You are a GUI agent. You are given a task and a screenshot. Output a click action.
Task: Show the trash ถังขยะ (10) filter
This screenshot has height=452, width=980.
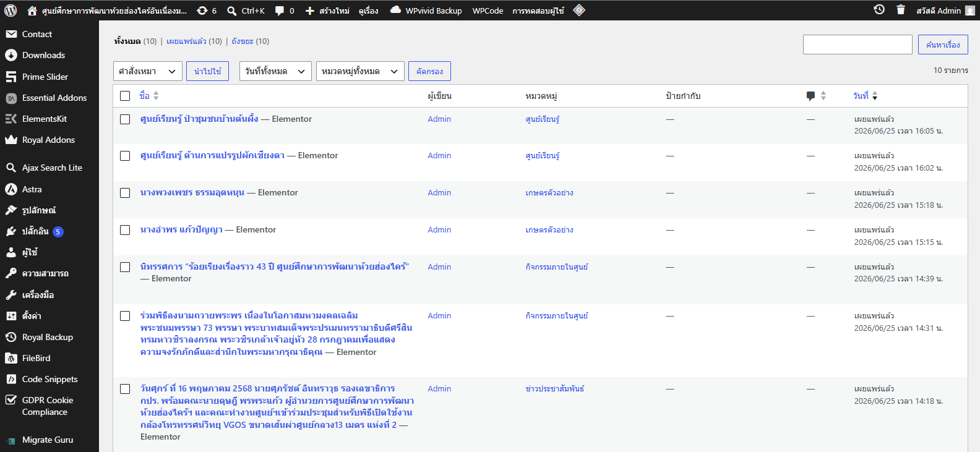pos(251,41)
